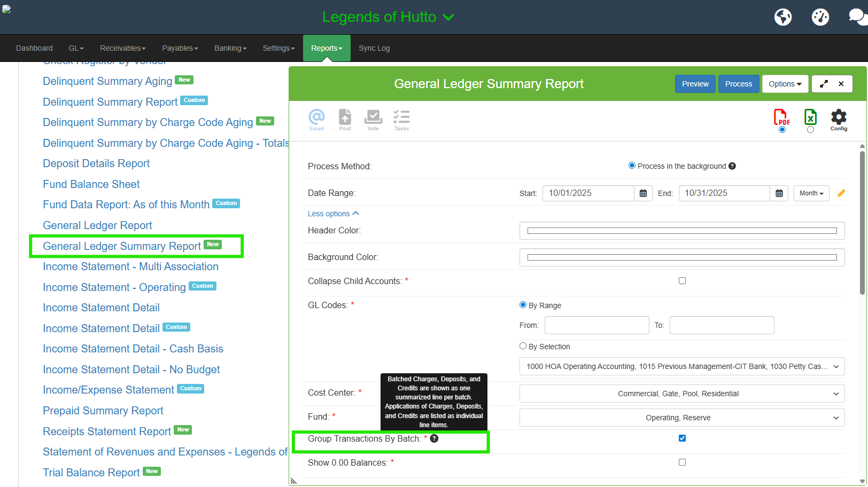Open the Payables menu

[180, 48]
